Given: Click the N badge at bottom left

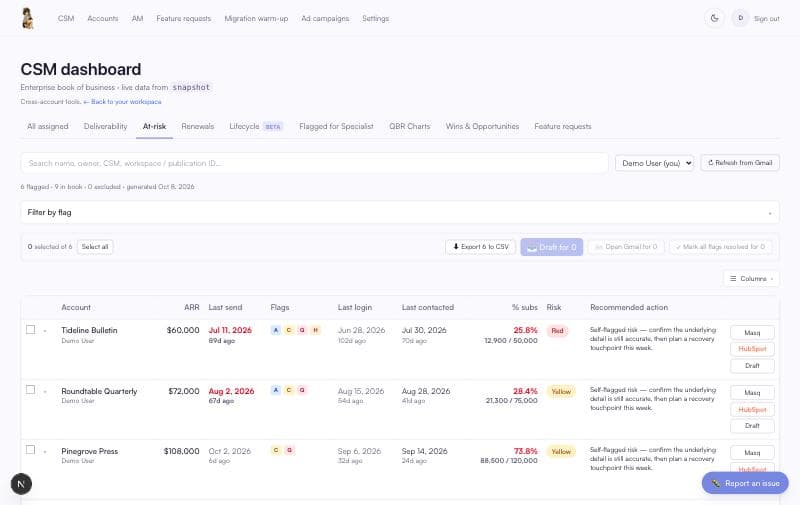Looking at the screenshot, I should [21, 484].
